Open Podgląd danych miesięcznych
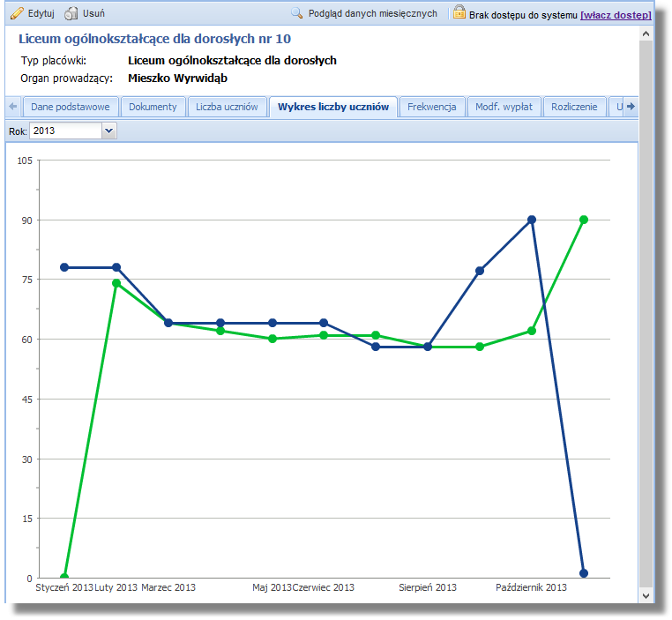The image size is (672, 620). pos(372,14)
